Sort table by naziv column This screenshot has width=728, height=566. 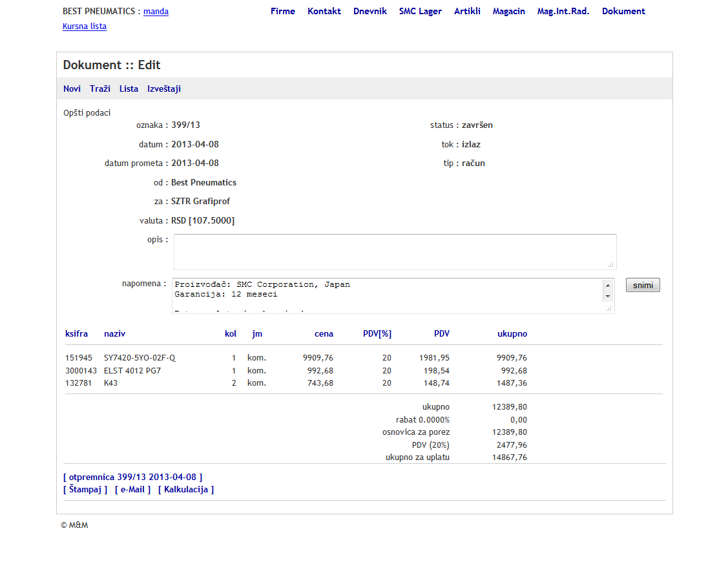pyautogui.click(x=115, y=334)
